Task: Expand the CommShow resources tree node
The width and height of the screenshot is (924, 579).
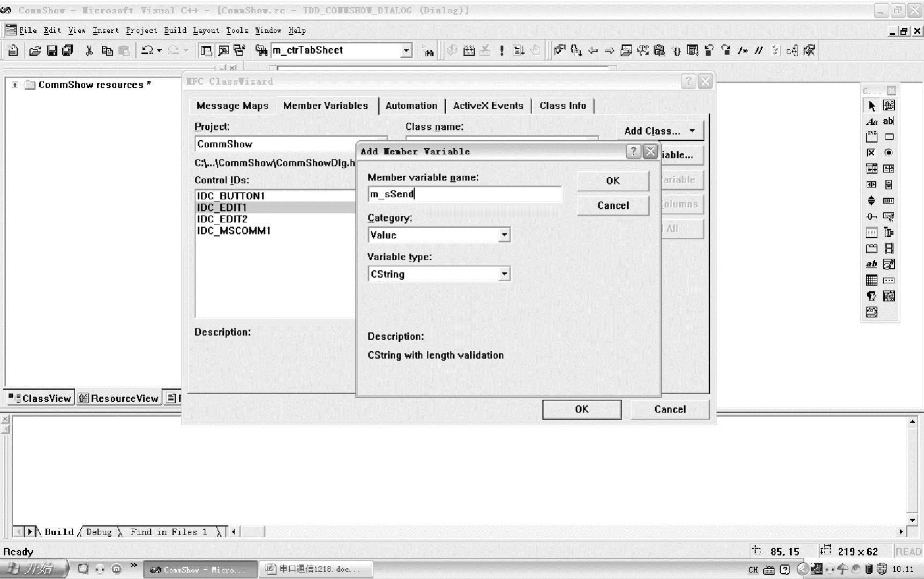Action: (x=15, y=85)
